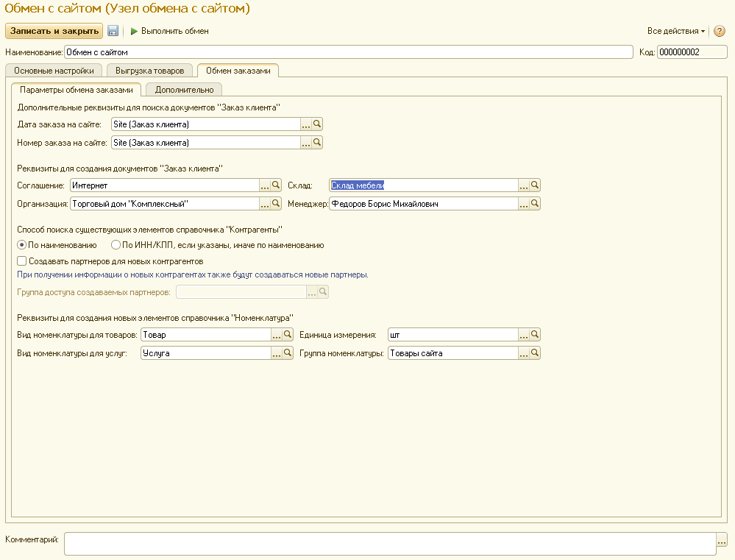Click magnifier icon for Единица измерения
Screen dimensions: 735x560
click(x=536, y=335)
